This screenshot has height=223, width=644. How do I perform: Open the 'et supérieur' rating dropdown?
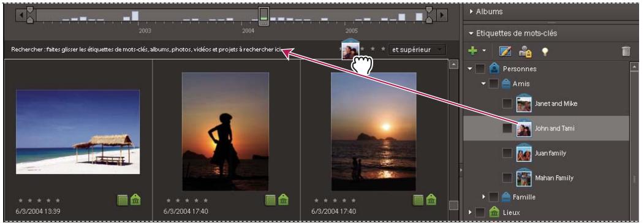point(417,50)
